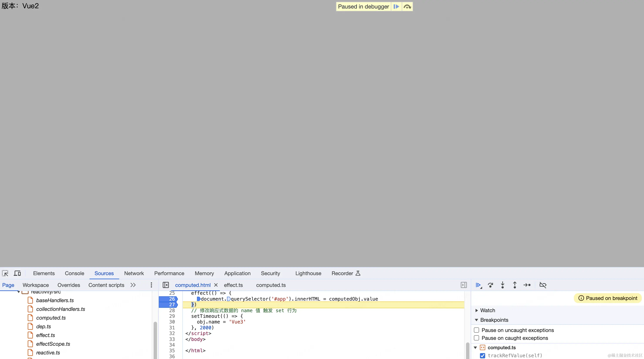This screenshot has width=644, height=359.
Task: Click obj.name = 'Vue3' code line
Action: pyautogui.click(x=221, y=322)
